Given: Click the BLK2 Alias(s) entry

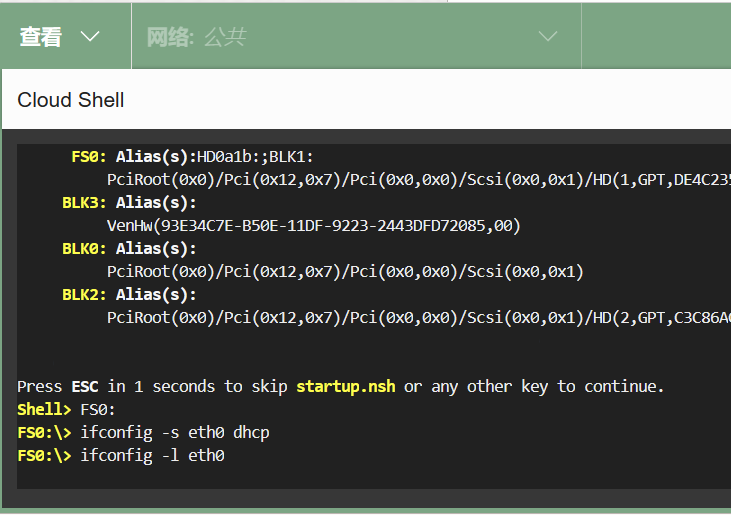Looking at the screenshot, I should (129, 294).
